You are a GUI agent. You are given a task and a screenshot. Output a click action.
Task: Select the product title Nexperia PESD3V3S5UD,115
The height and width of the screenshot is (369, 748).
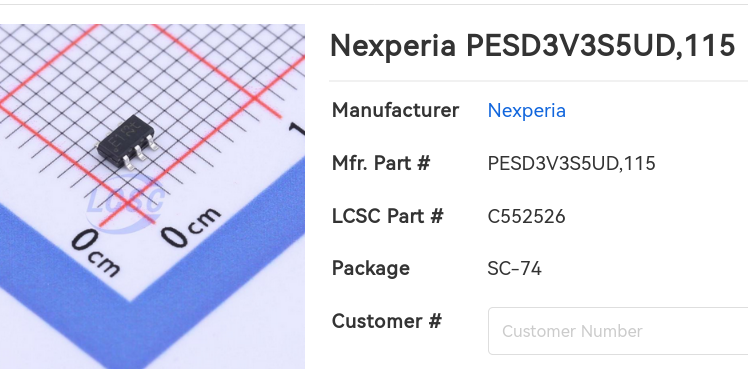click(x=532, y=46)
